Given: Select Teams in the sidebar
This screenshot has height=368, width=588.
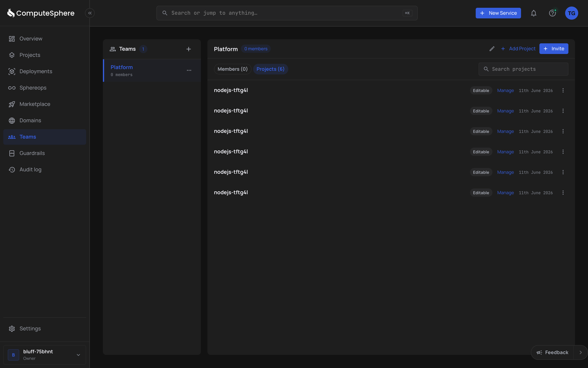Looking at the screenshot, I should tap(45, 137).
